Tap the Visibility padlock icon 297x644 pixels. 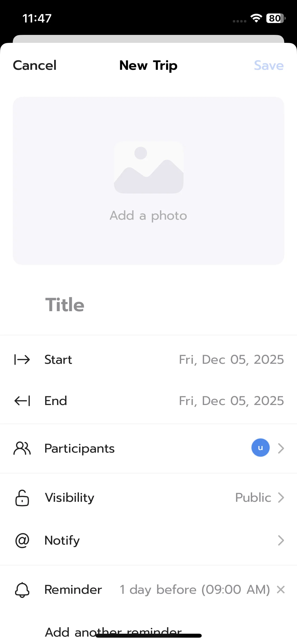pyautogui.click(x=22, y=498)
